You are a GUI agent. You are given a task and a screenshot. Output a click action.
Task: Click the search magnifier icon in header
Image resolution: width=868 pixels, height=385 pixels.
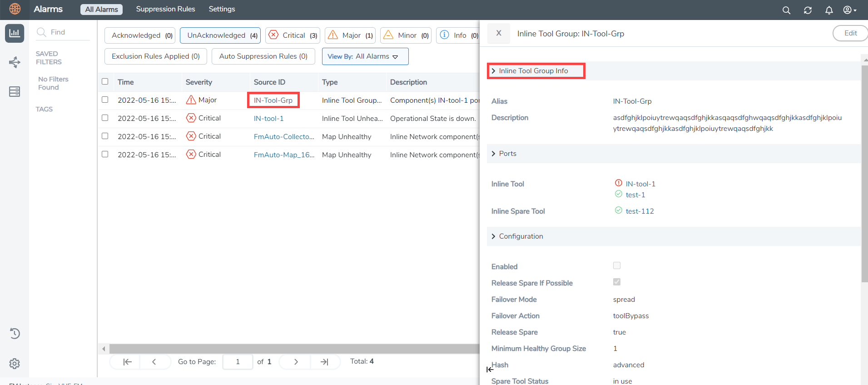tap(786, 10)
